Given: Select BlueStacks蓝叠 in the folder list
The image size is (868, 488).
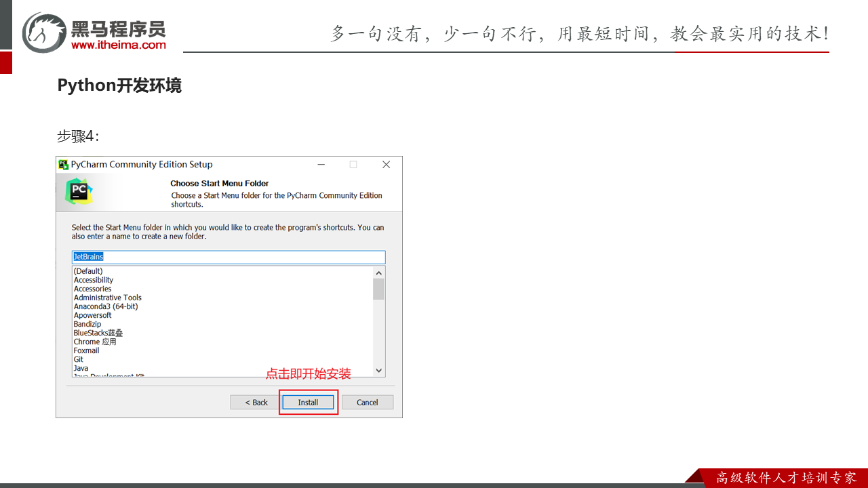Looking at the screenshot, I should pyautogui.click(x=98, y=333).
